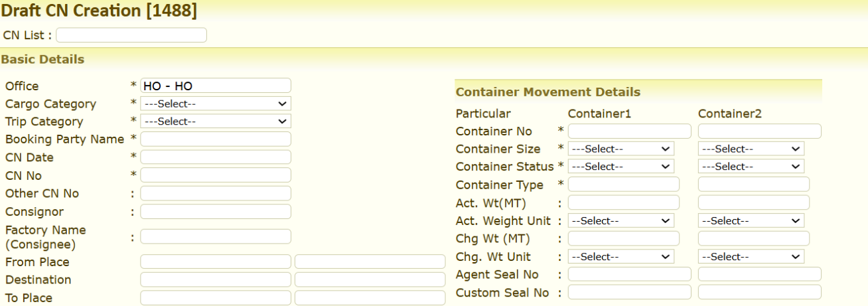The image size is (868, 306).
Task: Click the CN No text field
Action: point(215,175)
